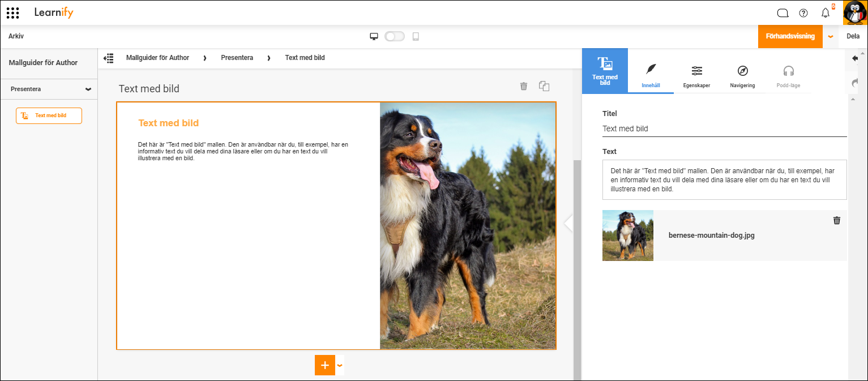Click the dog image on the slide
868x381 pixels.
(x=468, y=225)
